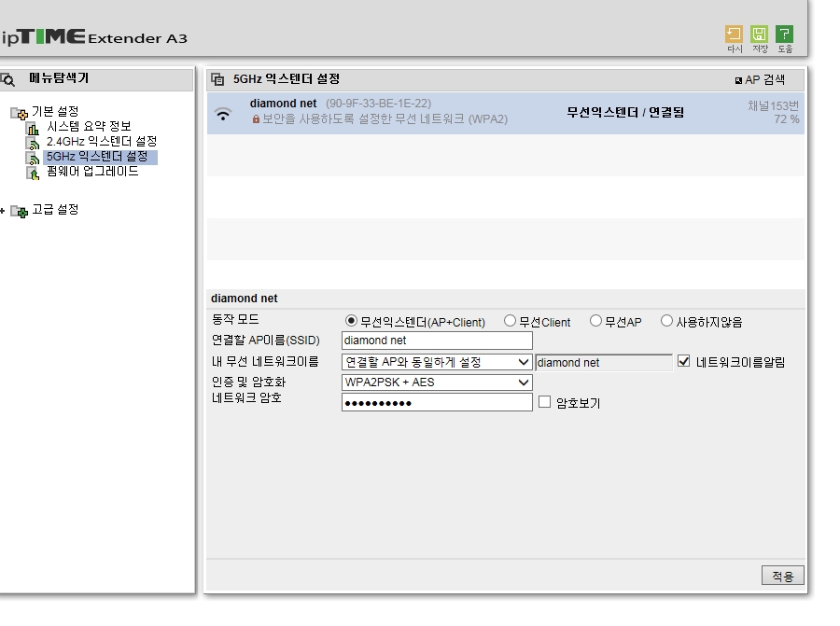
Task: Select 5GHz 익스텐더 설정 menu item
Action: tap(100, 157)
